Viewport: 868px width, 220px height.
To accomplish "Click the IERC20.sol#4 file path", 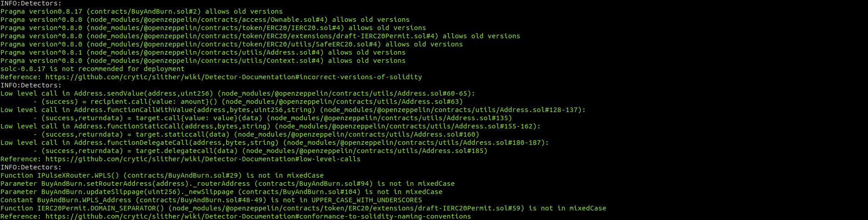I will tap(215, 28).
